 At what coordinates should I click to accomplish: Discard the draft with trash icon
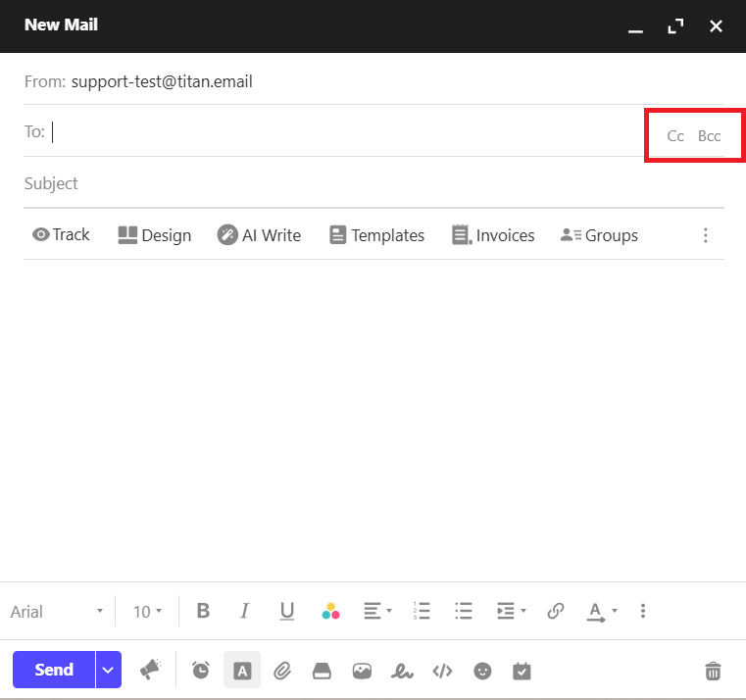(x=713, y=671)
